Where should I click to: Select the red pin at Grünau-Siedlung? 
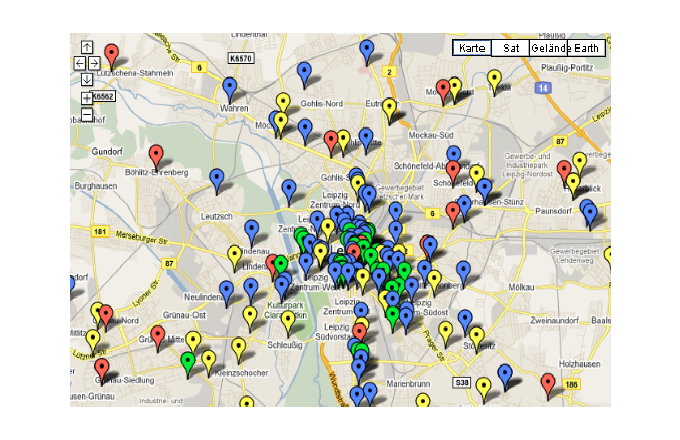click(102, 368)
